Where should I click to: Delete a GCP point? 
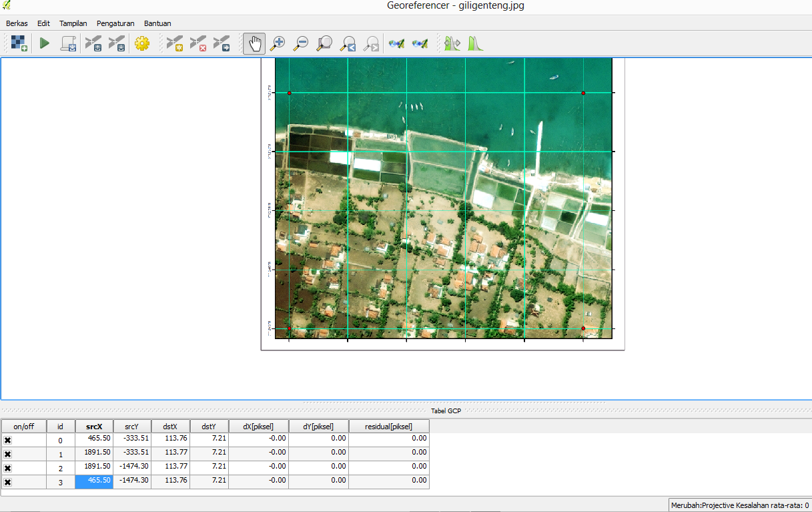tap(198, 42)
